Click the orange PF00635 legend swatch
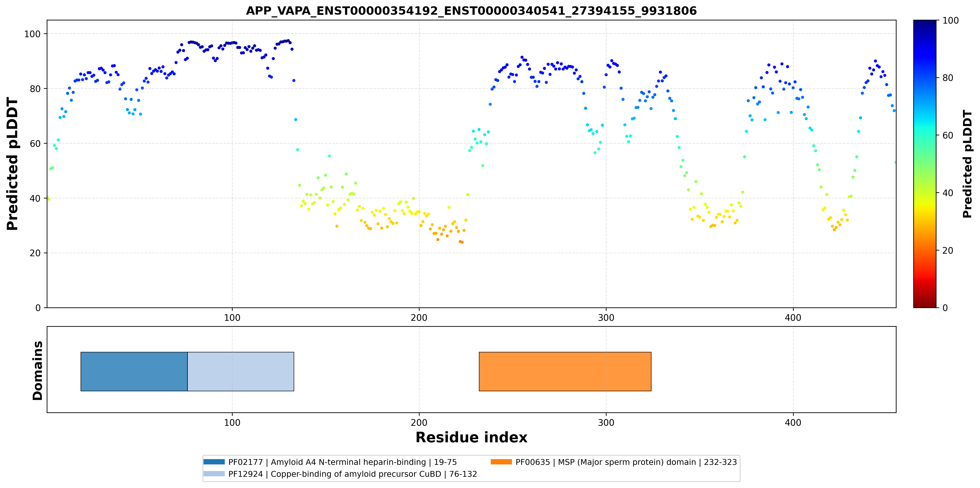Viewport: 980px width, 488px height. click(x=501, y=462)
